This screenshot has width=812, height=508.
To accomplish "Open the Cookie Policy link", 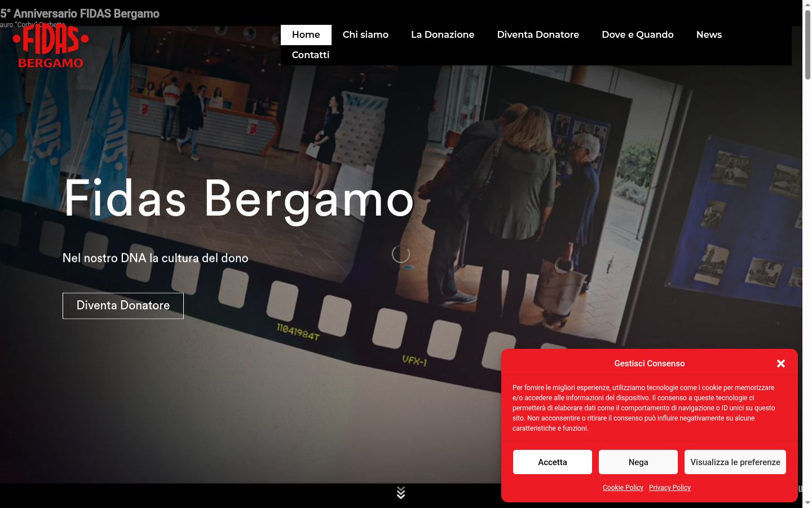I will 623,488.
